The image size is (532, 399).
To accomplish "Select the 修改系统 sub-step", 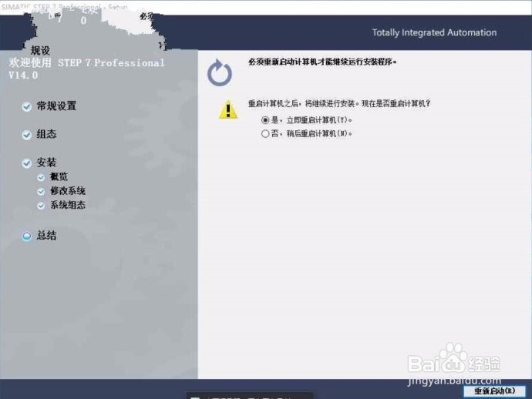I will pos(68,191).
